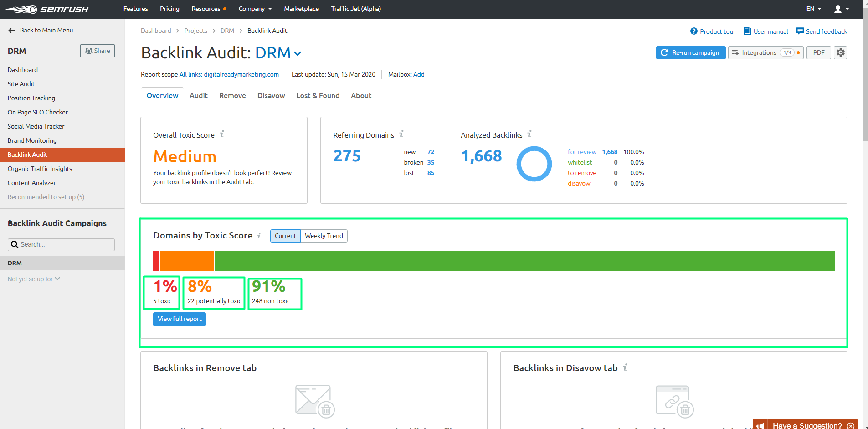Select the Current view toggle
Viewport: 868px width, 429px height.
[285, 236]
